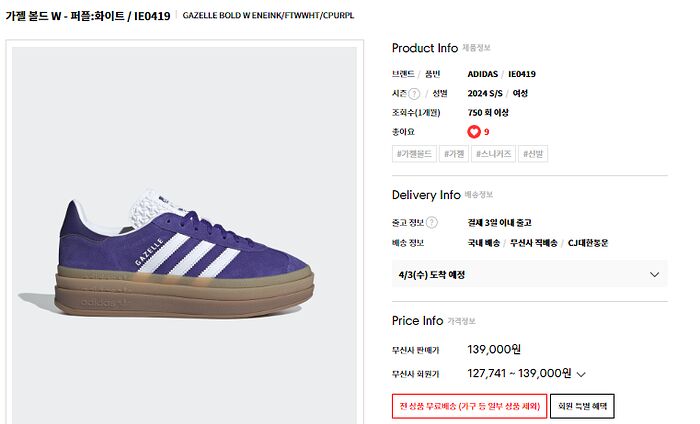Click the 2024 S/S season text
The height and width of the screenshot is (424, 700).
pyautogui.click(x=485, y=94)
